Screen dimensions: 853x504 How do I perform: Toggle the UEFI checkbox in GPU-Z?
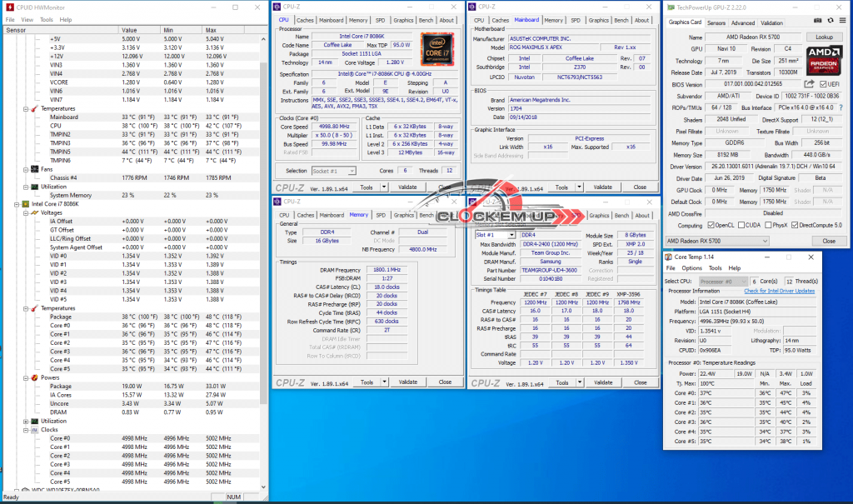pos(823,84)
